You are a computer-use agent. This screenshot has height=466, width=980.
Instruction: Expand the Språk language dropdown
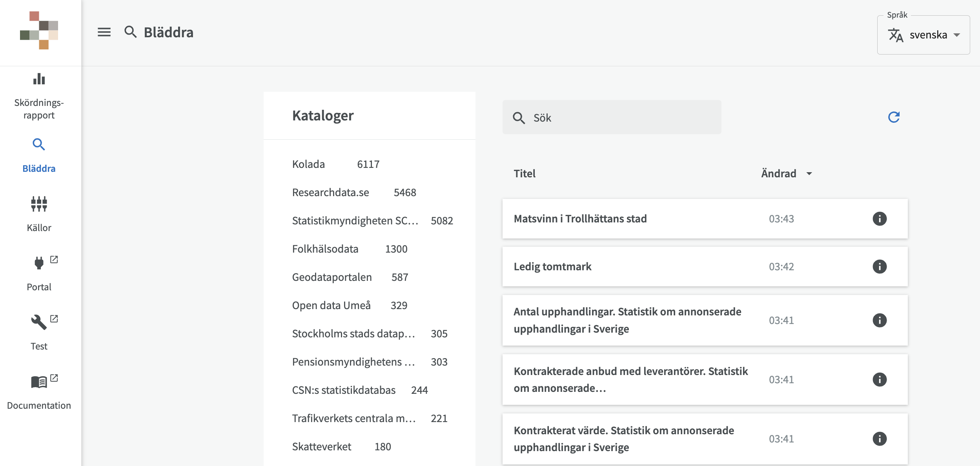[923, 35]
